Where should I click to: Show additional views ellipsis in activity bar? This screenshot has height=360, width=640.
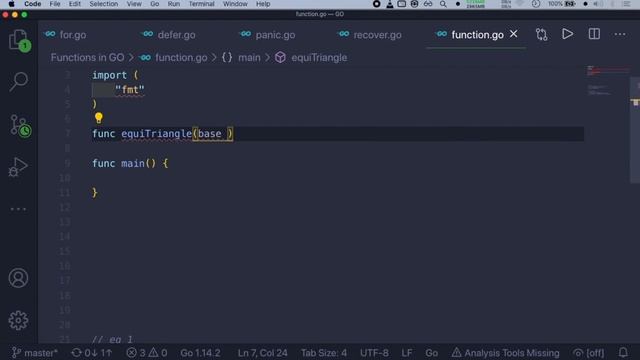coord(18,209)
